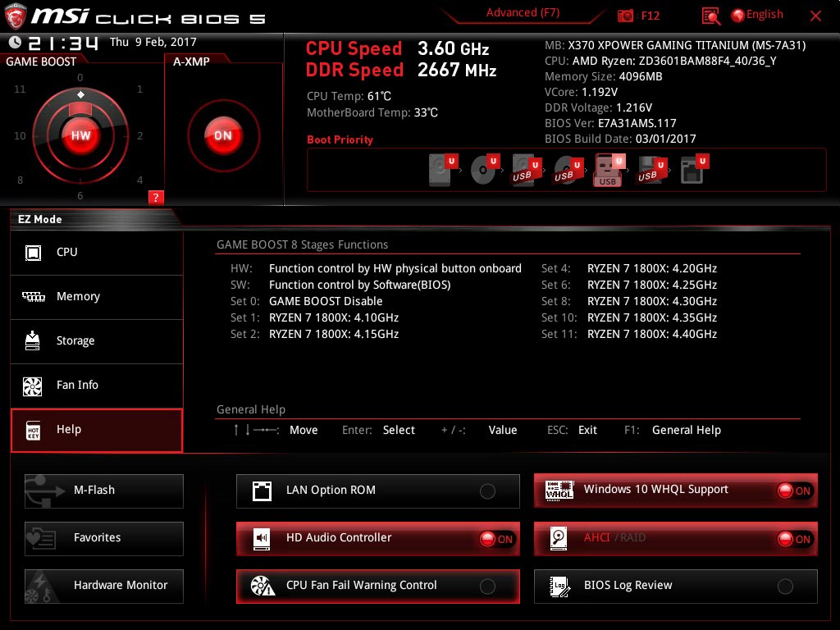This screenshot has width=840, height=630.
Task: Launch the M-Flash utility
Action: [104, 491]
